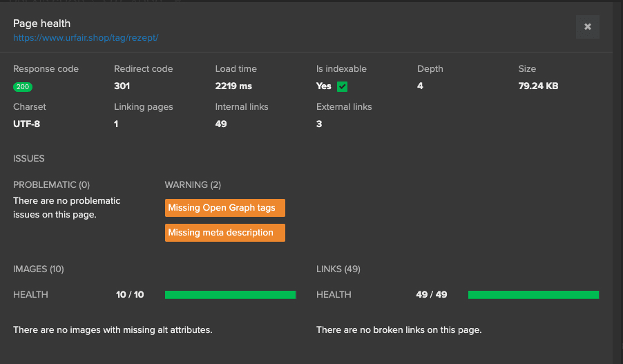Click the UTF-8 charset value

(x=27, y=124)
